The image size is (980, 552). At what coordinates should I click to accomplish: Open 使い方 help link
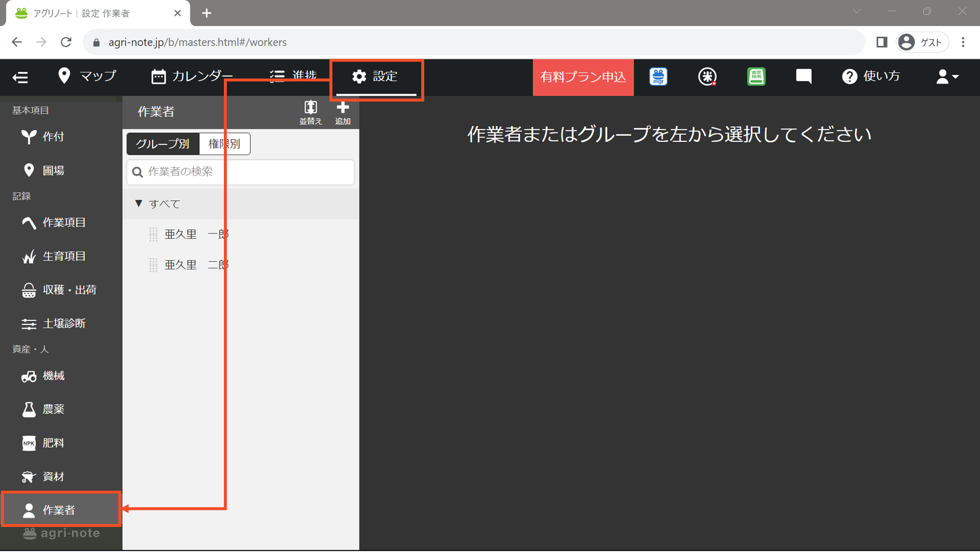pos(871,76)
